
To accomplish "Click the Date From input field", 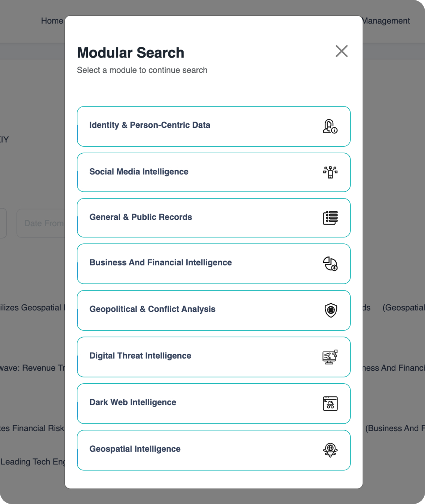I will [41, 223].
